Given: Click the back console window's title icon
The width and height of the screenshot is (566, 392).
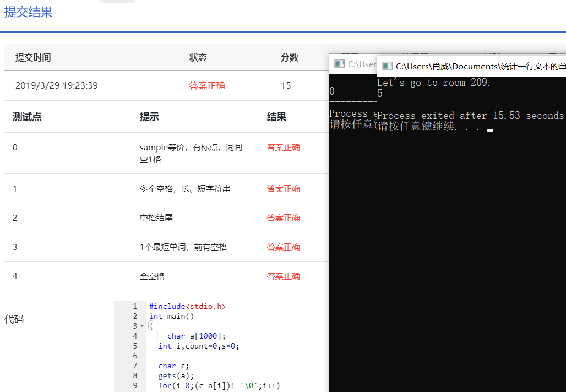Looking at the screenshot, I should click(x=339, y=64).
